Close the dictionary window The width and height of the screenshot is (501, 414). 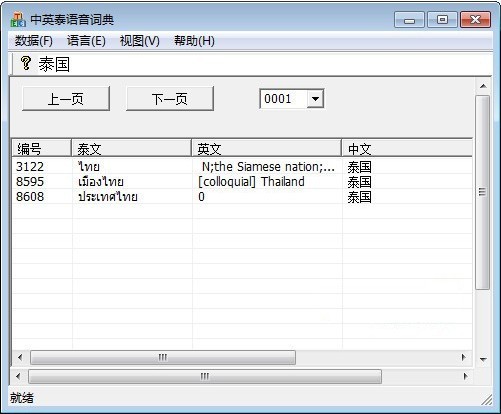(475, 20)
